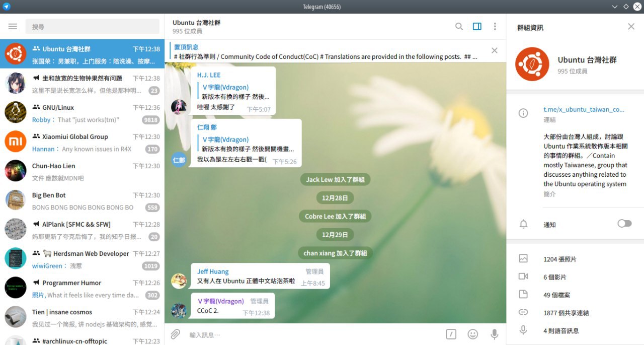Open the Xiaomiui Global Group chat
This screenshot has height=345, width=644.
(82, 142)
